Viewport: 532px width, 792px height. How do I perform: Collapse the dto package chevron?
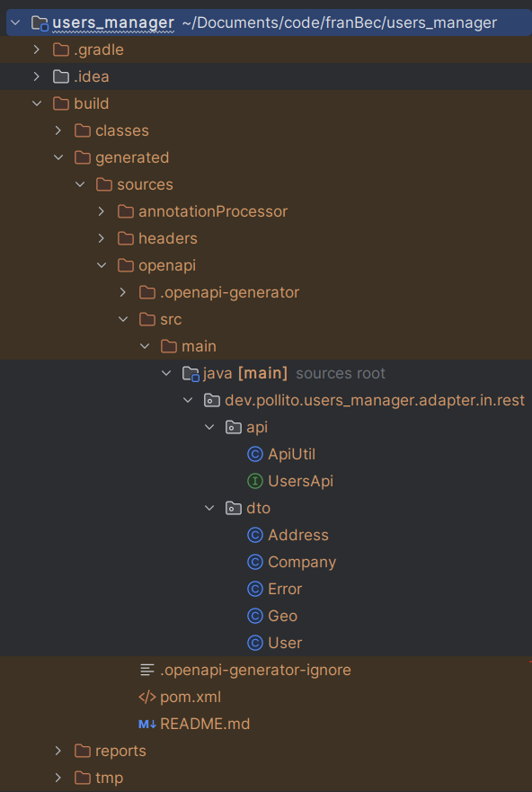point(209,508)
